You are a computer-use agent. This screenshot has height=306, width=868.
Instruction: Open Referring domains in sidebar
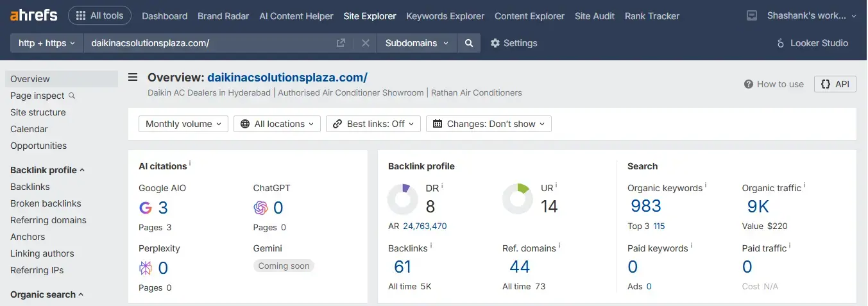pyautogui.click(x=48, y=220)
